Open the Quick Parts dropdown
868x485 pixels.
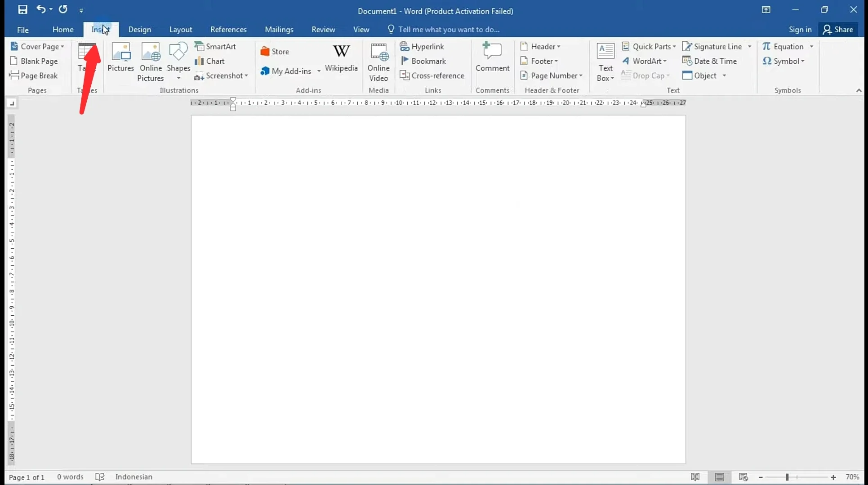pyautogui.click(x=649, y=46)
